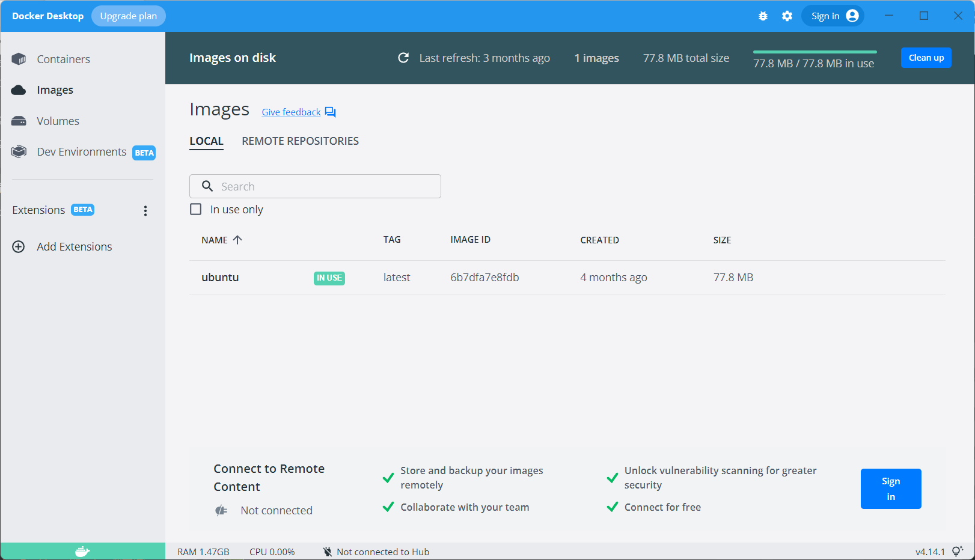Viewport: 975px width, 560px height.
Task: Click the Upgrade plan button
Action: pos(129,16)
